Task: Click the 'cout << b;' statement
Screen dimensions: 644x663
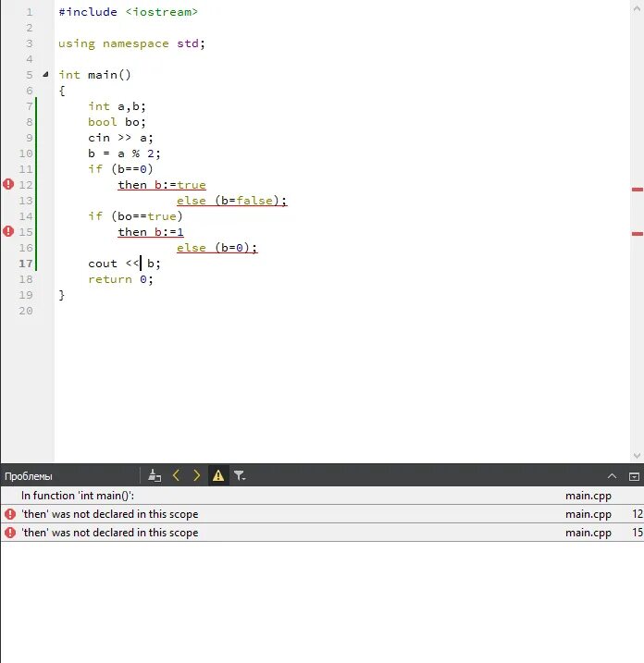Action: point(124,264)
